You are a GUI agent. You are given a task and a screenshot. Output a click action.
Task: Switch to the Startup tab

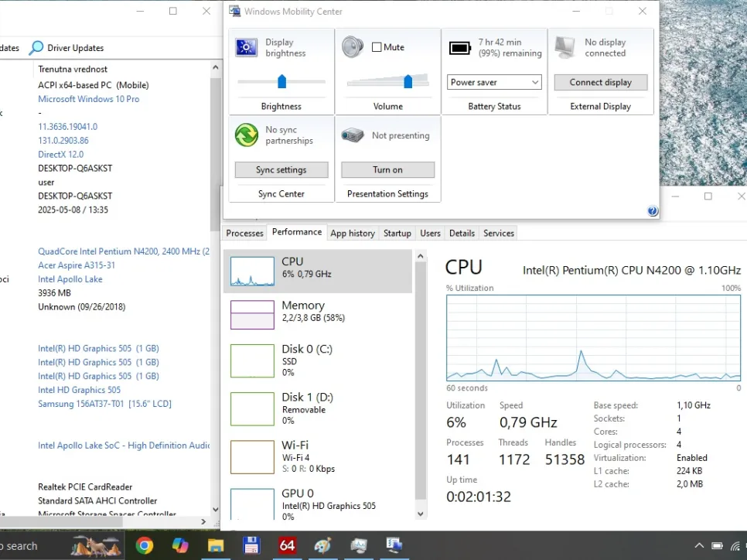(x=397, y=233)
